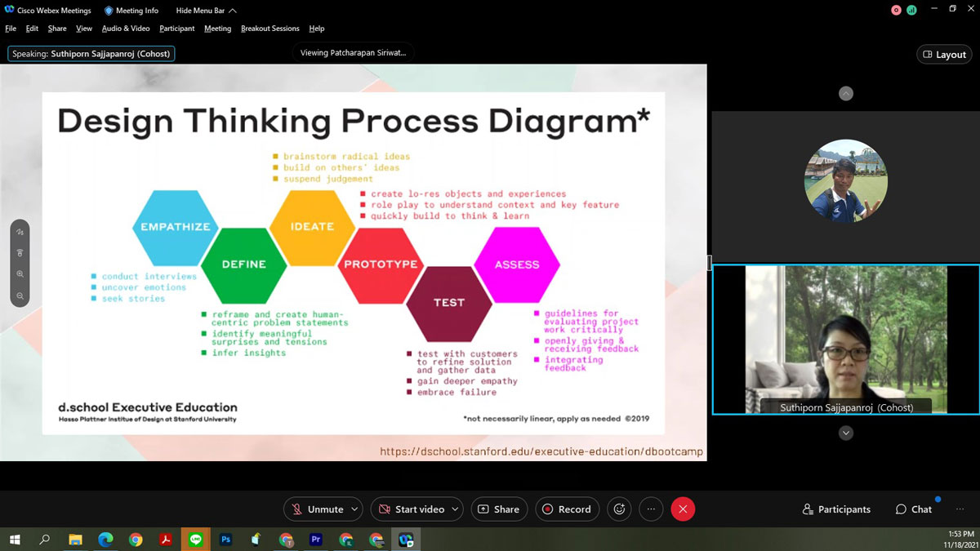The width and height of the screenshot is (980, 551).
Task: Start recording the meeting
Action: pos(567,509)
